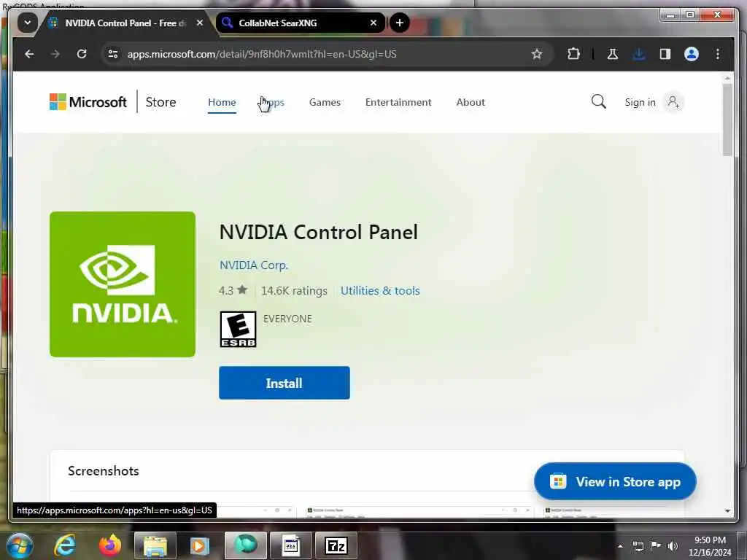Open the Store search magnifier
The width and height of the screenshot is (747, 560).
click(x=599, y=101)
